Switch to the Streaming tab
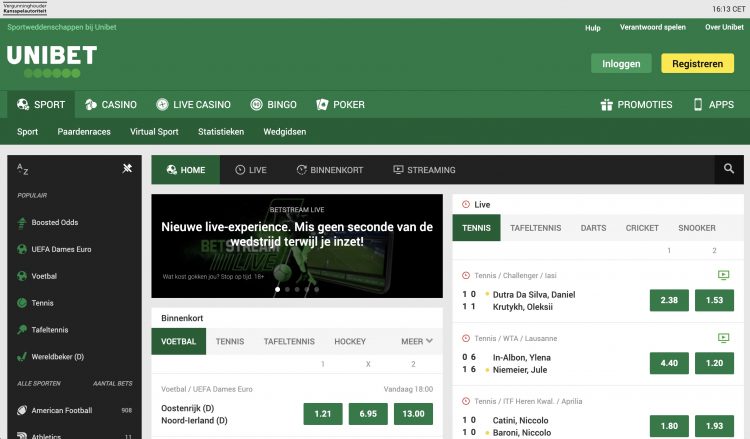 (424, 170)
